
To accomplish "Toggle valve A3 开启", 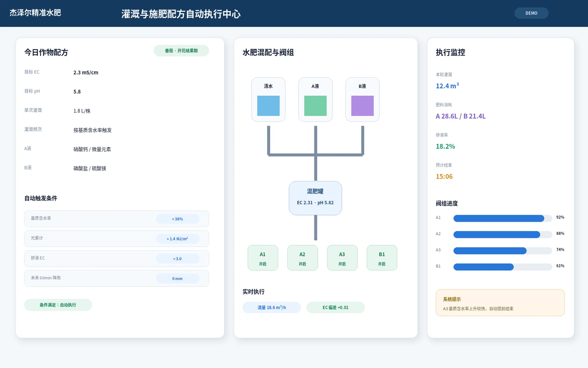I will click(342, 258).
